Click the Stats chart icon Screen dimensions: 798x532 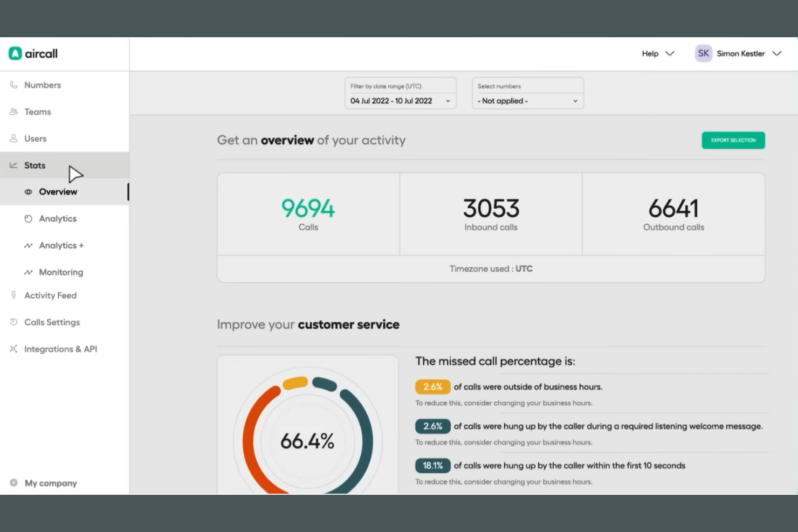tap(13, 165)
